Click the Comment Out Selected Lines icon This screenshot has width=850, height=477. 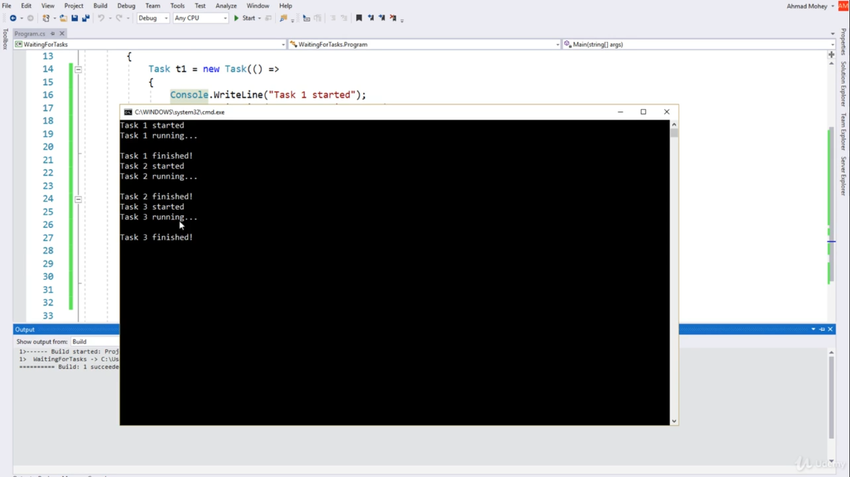click(x=333, y=18)
